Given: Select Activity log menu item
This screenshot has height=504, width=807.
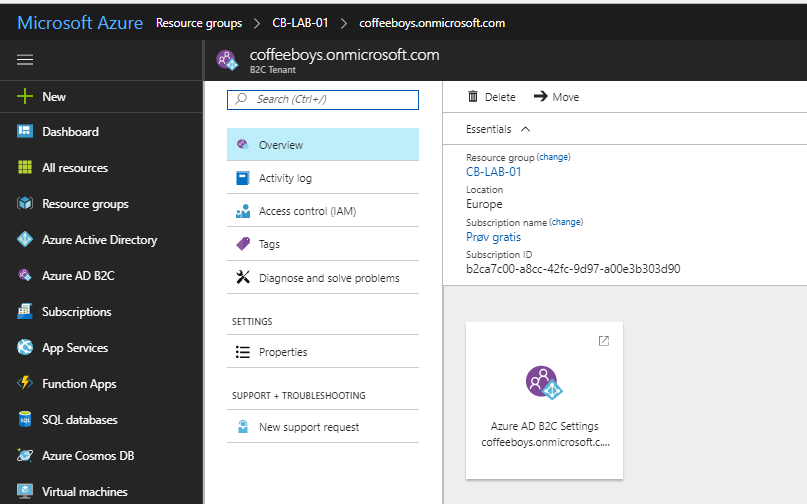Looking at the screenshot, I should pos(285,178).
